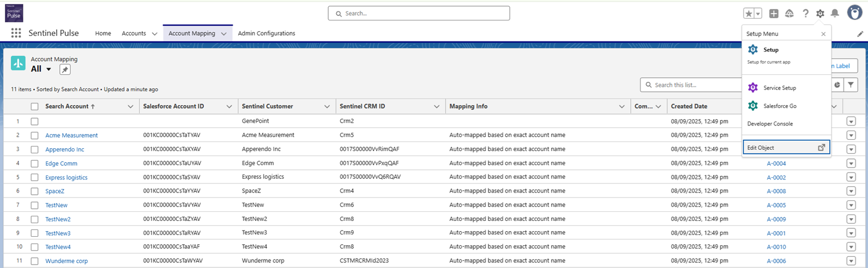Open the Apperendo Inc account link
This screenshot has height=268, width=868.
64,149
